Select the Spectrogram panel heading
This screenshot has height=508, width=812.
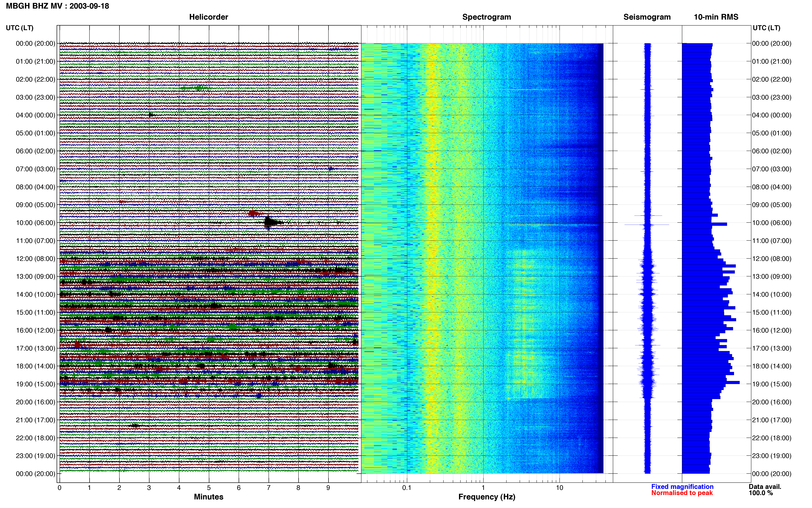tap(487, 17)
